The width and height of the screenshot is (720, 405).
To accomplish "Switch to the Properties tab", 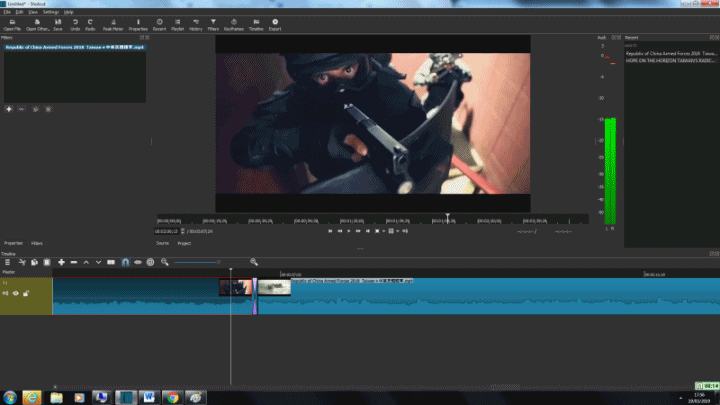I will pos(13,243).
